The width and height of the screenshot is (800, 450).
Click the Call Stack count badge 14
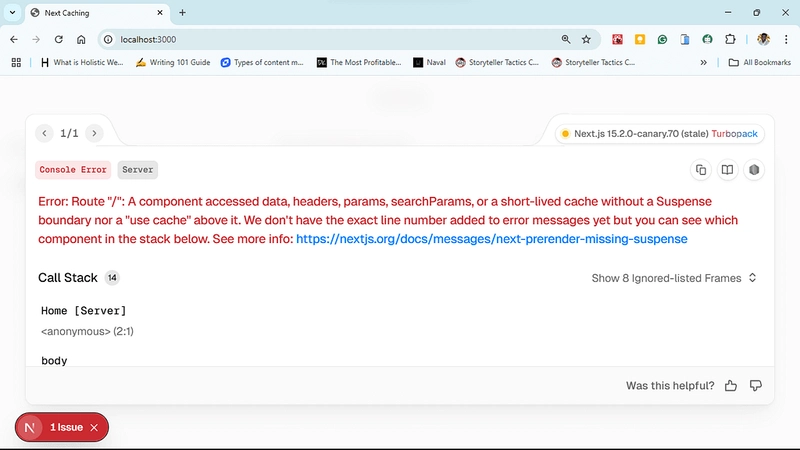(x=112, y=278)
